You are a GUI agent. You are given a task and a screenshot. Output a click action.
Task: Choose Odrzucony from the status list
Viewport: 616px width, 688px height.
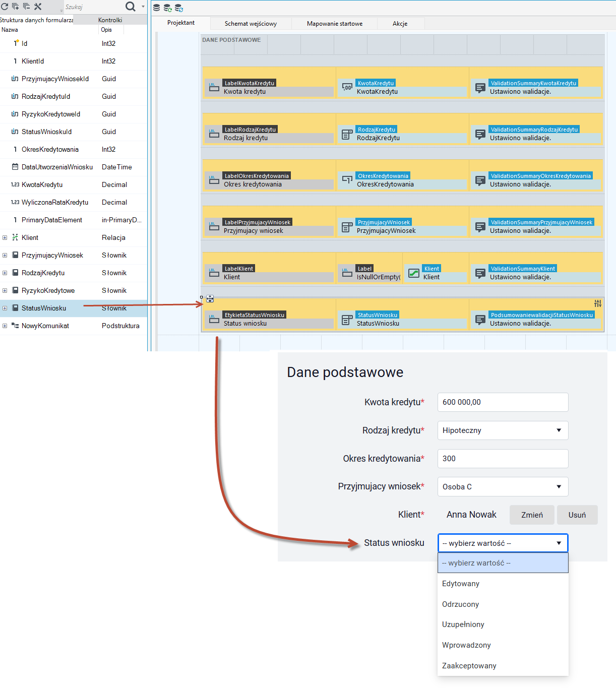pyautogui.click(x=503, y=604)
